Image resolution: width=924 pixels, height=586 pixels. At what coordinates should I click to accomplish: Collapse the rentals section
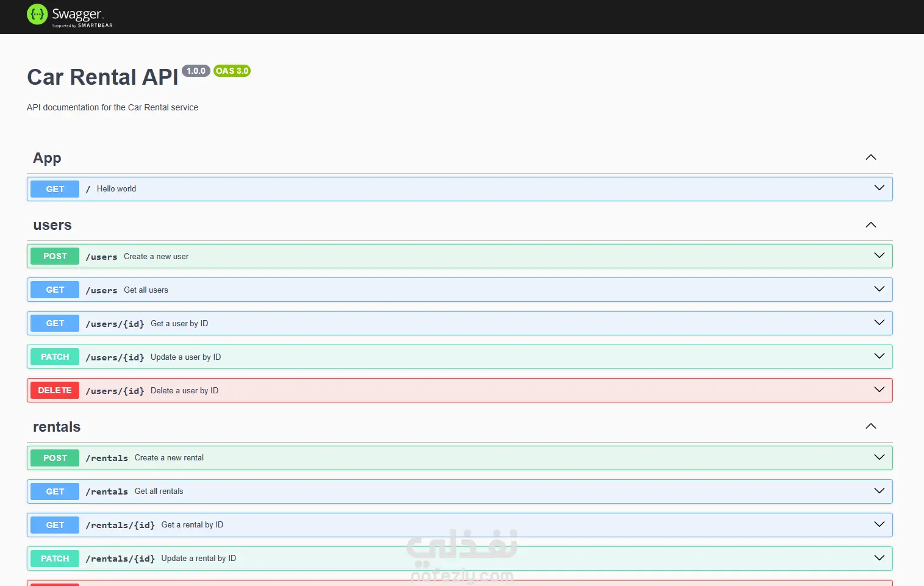point(871,426)
